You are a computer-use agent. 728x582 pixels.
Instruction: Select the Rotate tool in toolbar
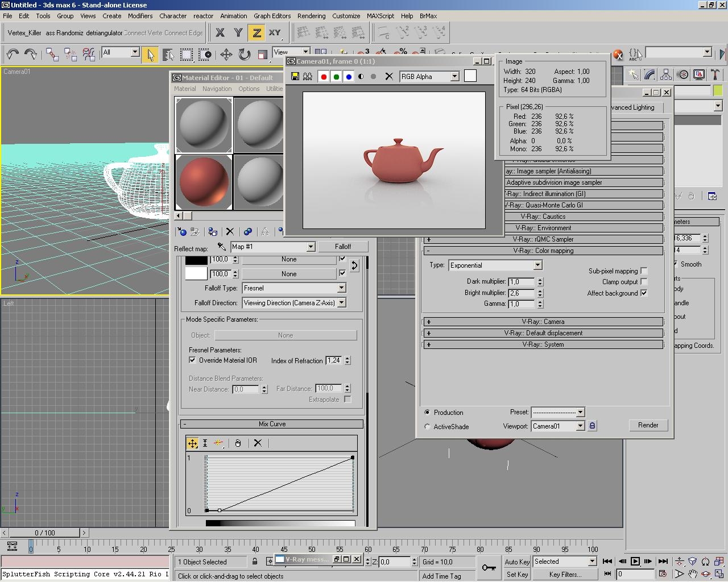point(244,54)
